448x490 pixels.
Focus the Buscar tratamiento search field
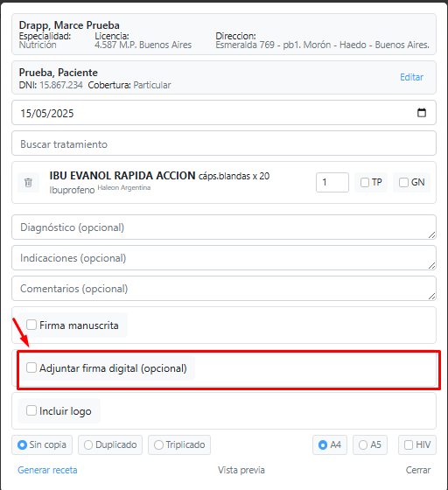click(224, 143)
